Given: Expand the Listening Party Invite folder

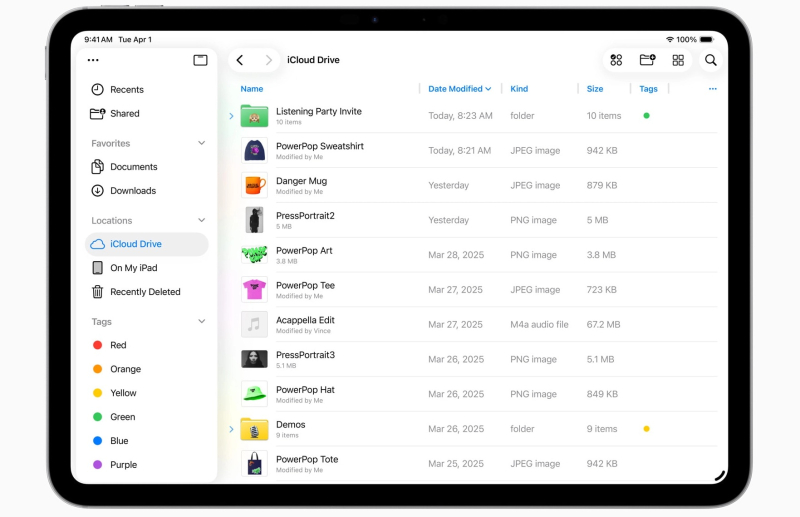Looking at the screenshot, I should click(x=232, y=116).
